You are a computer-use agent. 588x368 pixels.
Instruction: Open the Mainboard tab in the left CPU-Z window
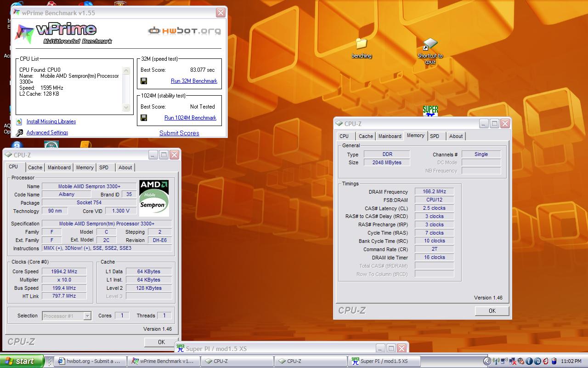59,167
